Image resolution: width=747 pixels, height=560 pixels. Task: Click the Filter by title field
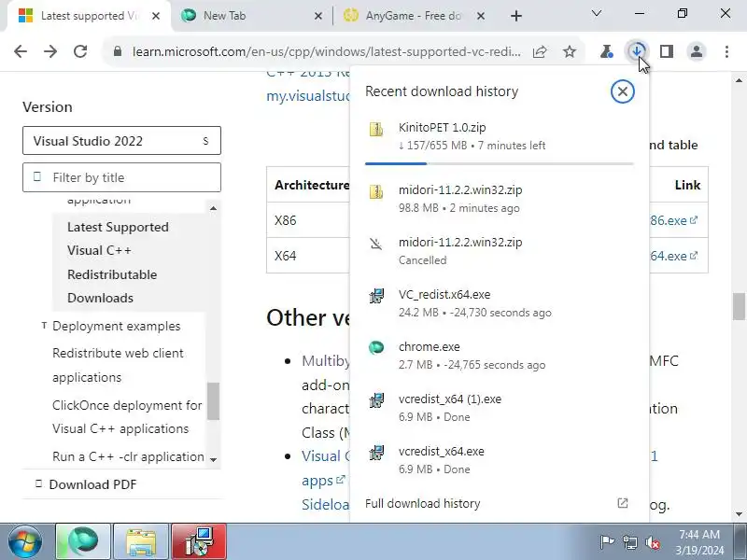point(121,177)
